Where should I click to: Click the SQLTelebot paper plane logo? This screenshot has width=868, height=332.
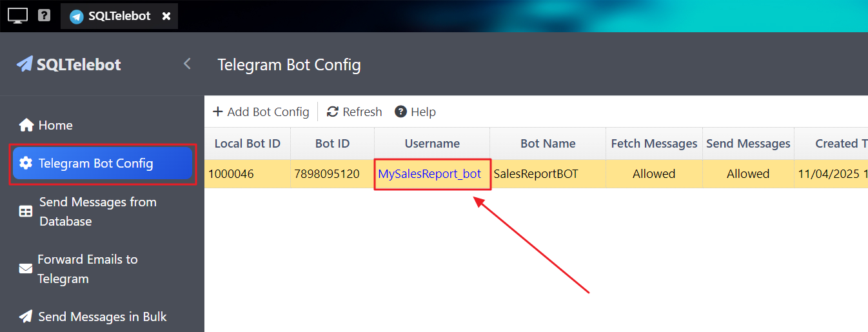(25, 64)
